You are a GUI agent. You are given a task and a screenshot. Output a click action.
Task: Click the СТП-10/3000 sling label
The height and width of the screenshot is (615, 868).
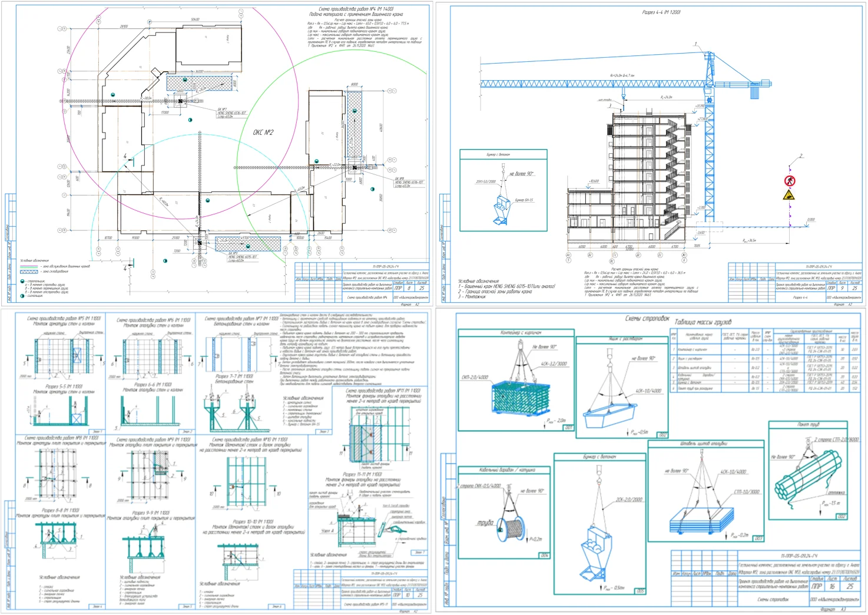(x=746, y=491)
